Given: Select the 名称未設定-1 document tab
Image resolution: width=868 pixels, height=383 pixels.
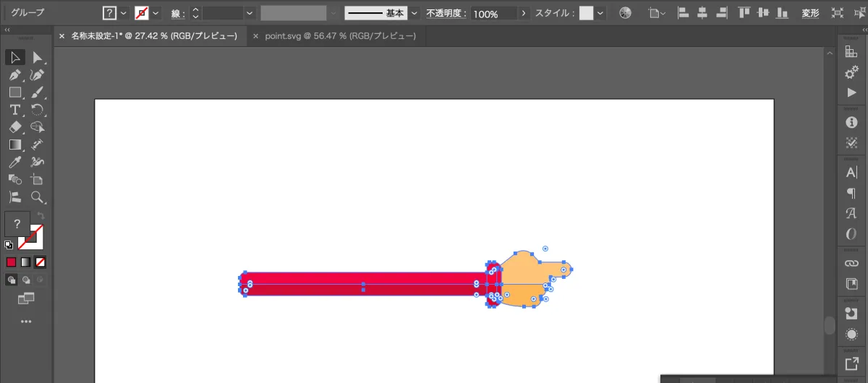Looking at the screenshot, I should (x=153, y=35).
